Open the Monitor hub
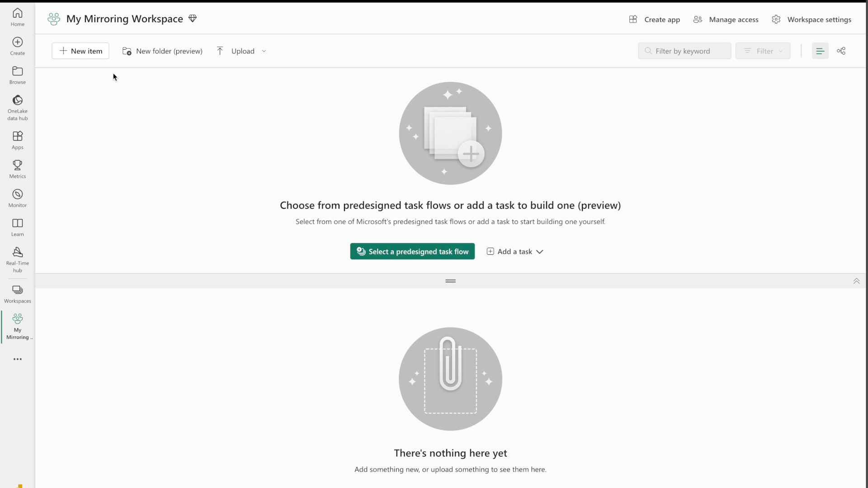The height and width of the screenshot is (488, 868). point(18,198)
